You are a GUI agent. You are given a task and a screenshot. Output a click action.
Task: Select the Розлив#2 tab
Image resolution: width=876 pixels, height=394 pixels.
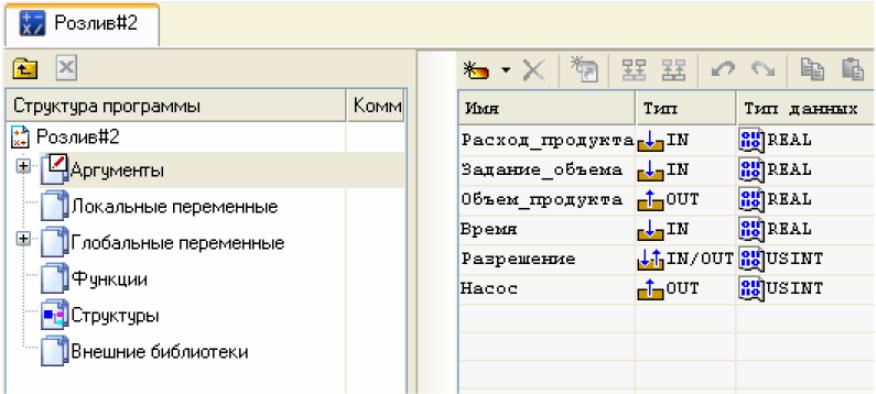pos(82,25)
